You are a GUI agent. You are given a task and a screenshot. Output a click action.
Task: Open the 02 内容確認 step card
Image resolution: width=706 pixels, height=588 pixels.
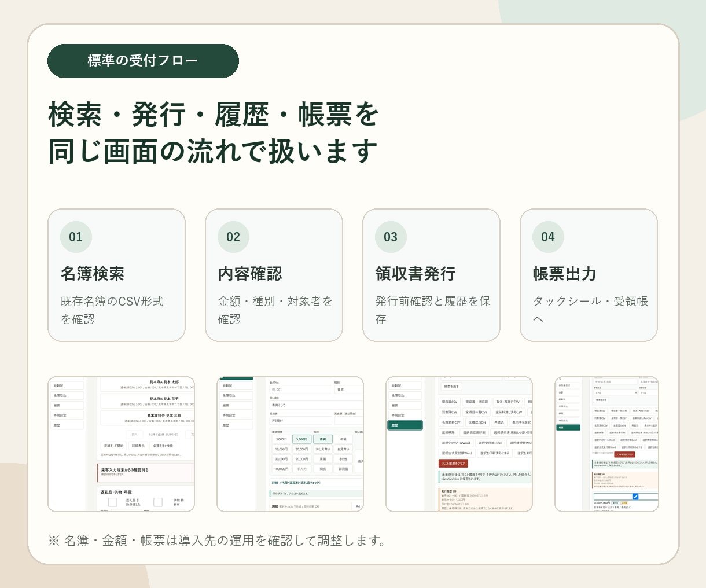pos(274,275)
